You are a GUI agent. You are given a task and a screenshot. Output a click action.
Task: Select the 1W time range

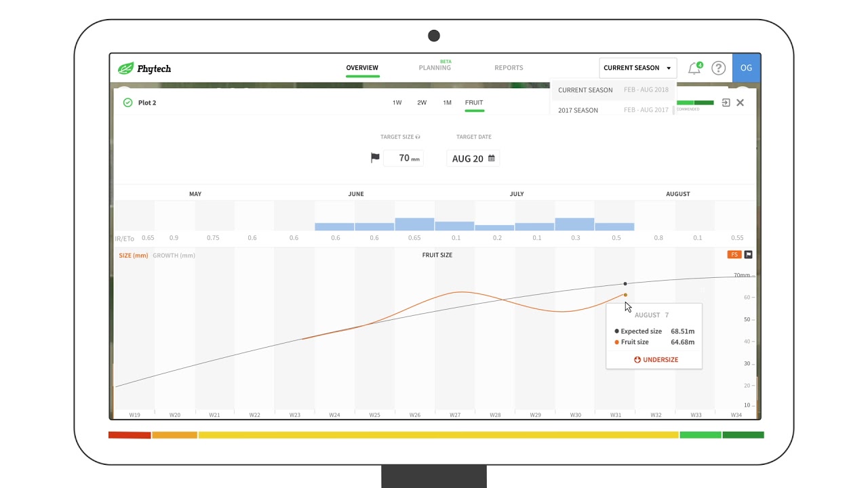coord(397,102)
